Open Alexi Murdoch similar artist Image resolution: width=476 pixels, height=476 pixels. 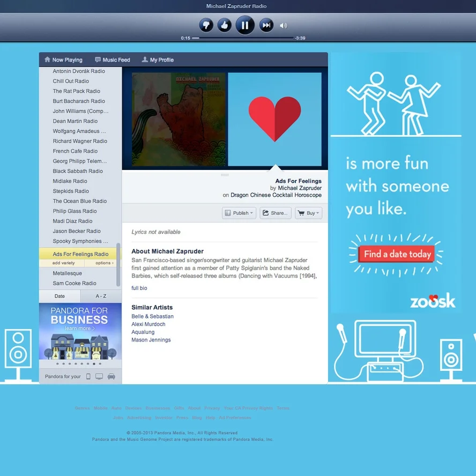tap(148, 324)
